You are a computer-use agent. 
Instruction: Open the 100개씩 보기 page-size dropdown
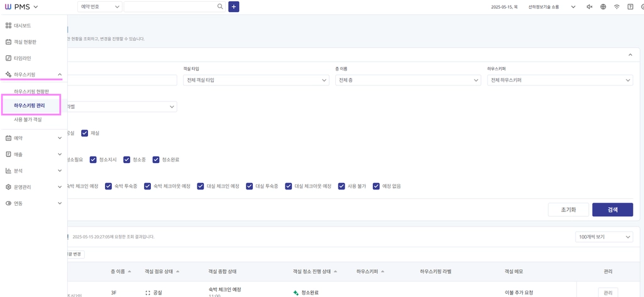[x=604, y=237]
